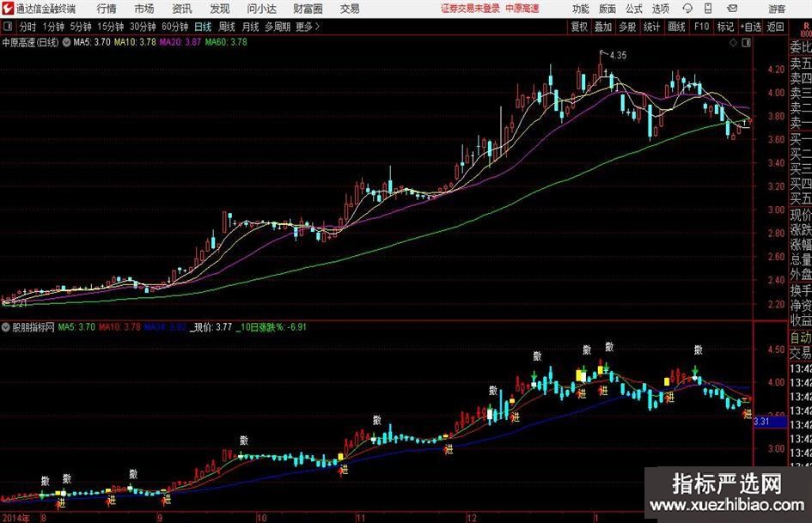
Task: Switch to the 15分钟 period tab
Action: tap(111, 27)
